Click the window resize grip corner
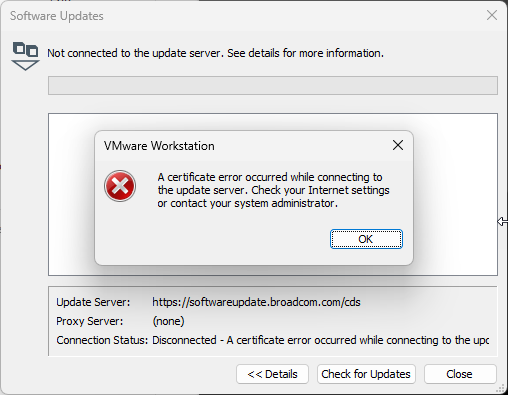This screenshot has width=508, height=395. tap(500, 388)
